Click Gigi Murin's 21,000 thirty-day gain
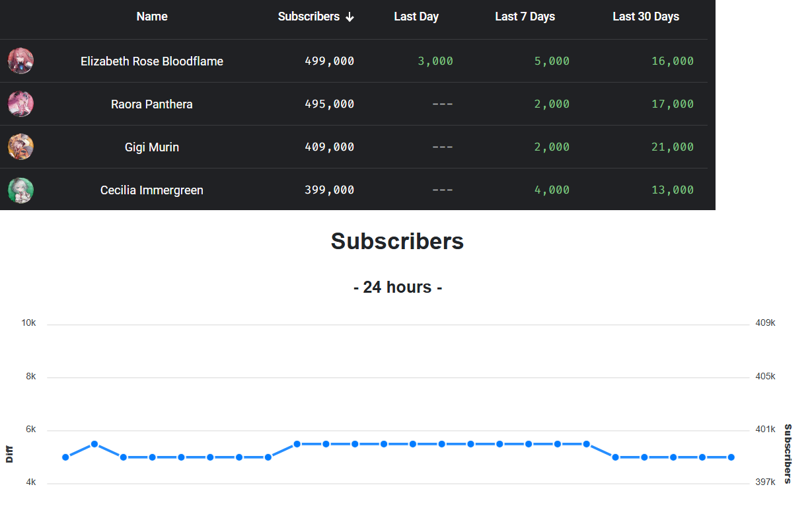This screenshot has height=528, width=812. click(673, 147)
